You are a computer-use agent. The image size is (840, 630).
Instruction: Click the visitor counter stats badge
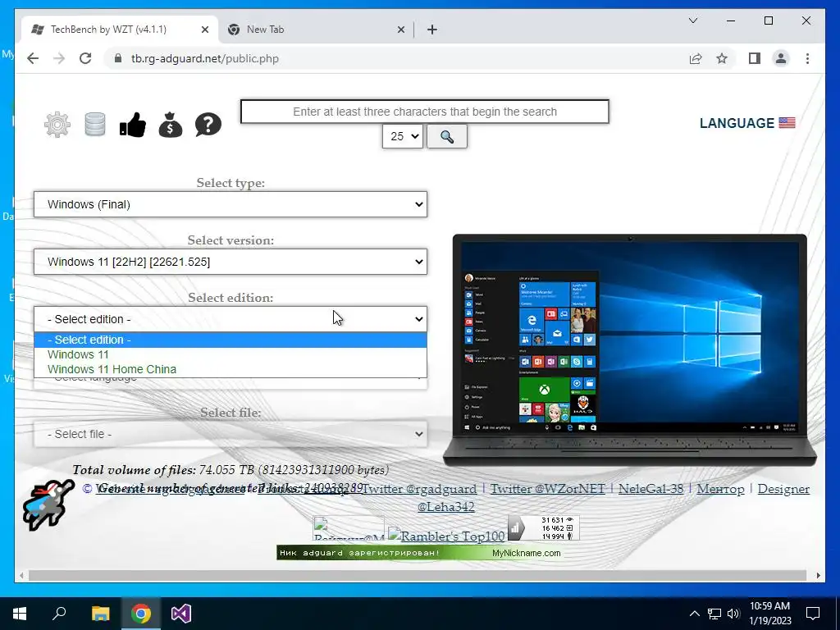click(543, 527)
